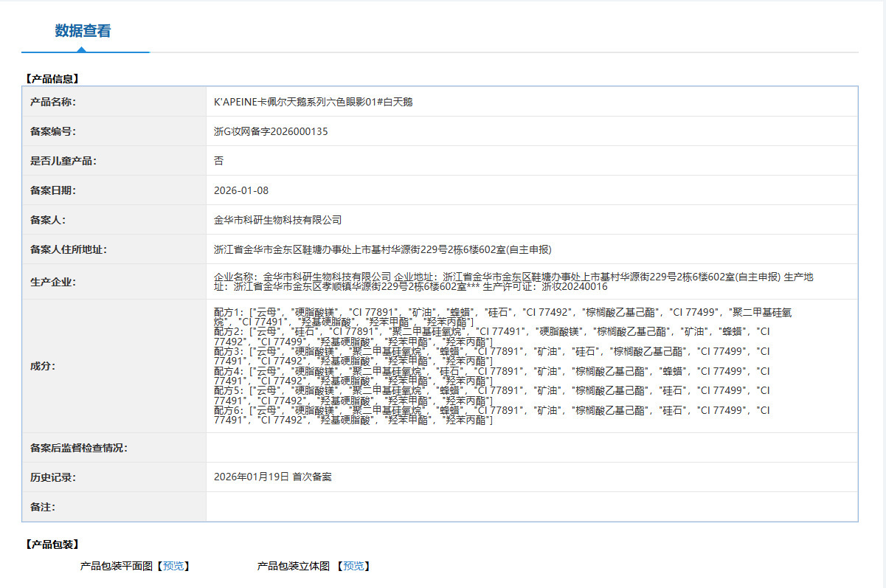Screen dimensions: 886x588
Task: Click the 备案人 row label
Action: pos(48,220)
